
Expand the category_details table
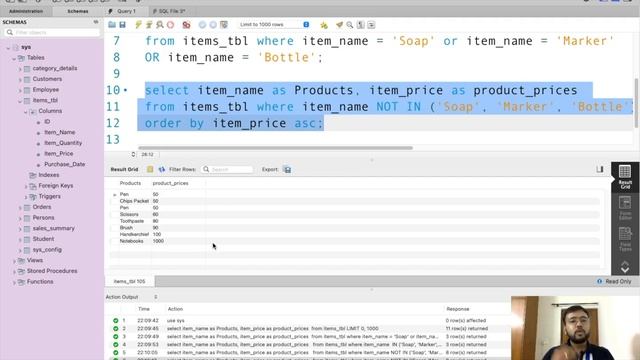pyautogui.click(x=20, y=69)
